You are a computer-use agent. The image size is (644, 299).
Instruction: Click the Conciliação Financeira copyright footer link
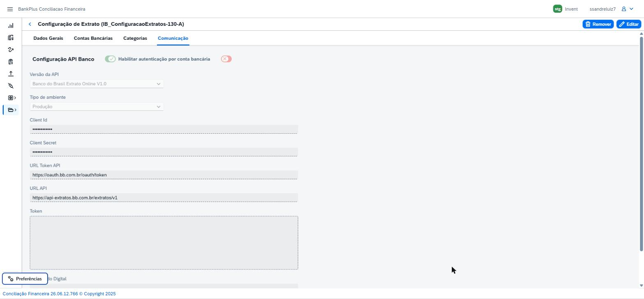pyautogui.click(x=59, y=294)
